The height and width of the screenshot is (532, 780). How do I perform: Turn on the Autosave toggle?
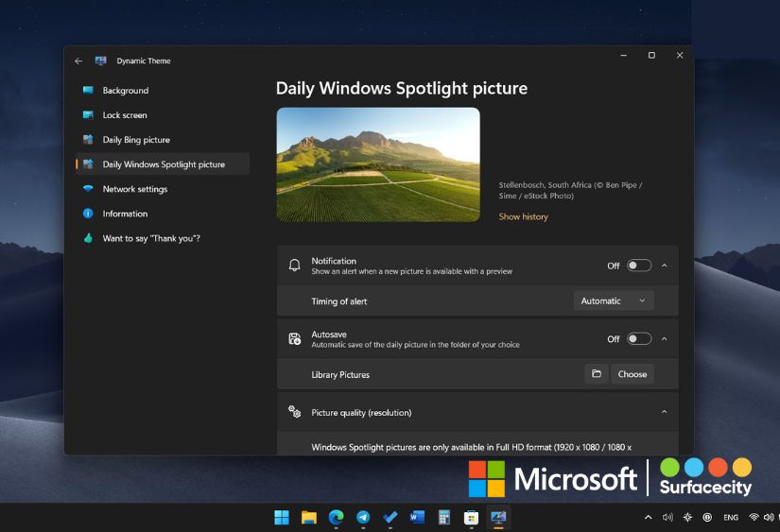(639, 338)
